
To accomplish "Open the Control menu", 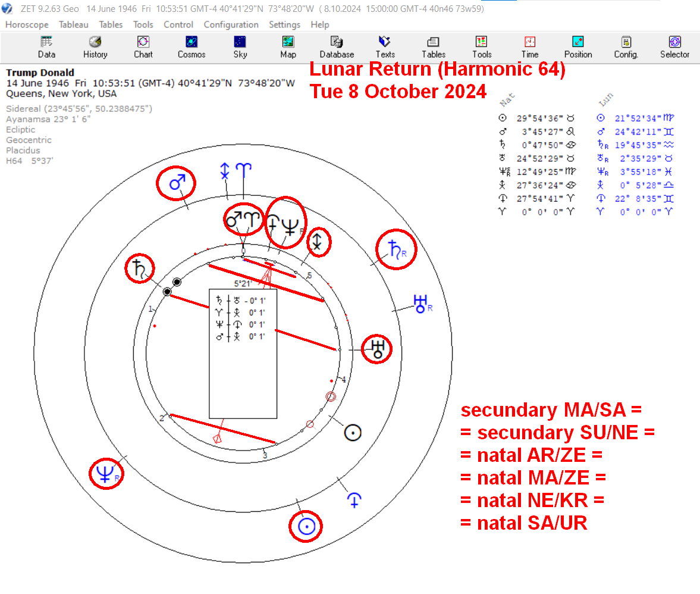I will tap(178, 24).
